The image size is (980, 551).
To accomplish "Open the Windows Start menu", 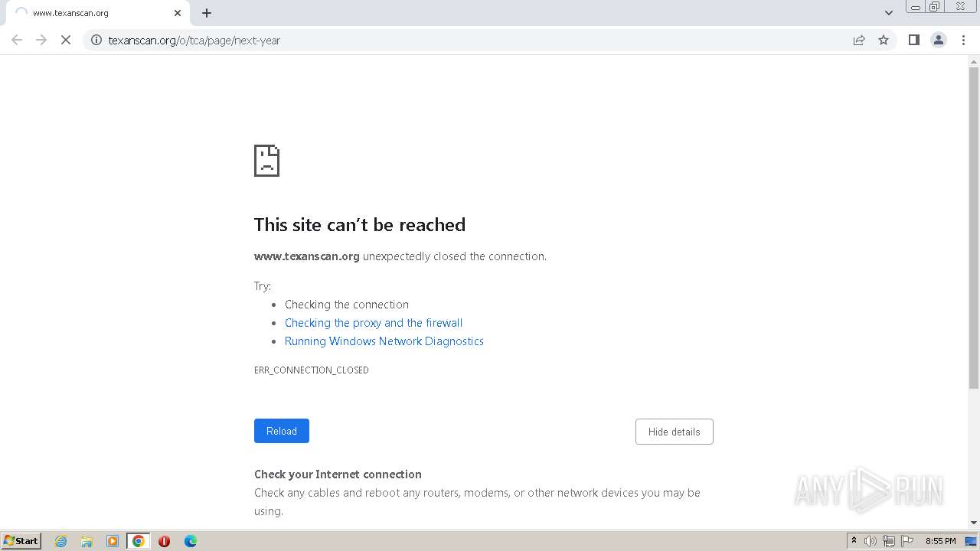I will tap(21, 541).
